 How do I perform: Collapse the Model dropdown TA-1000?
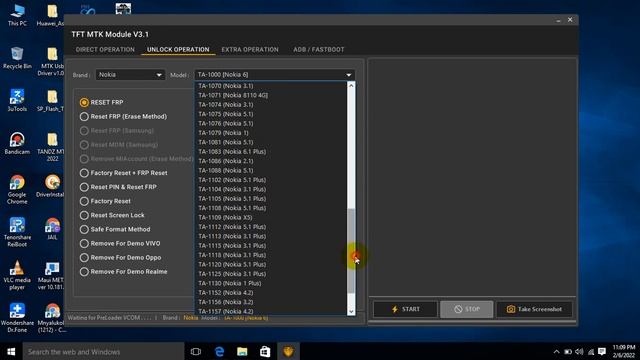pyautogui.click(x=275, y=75)
